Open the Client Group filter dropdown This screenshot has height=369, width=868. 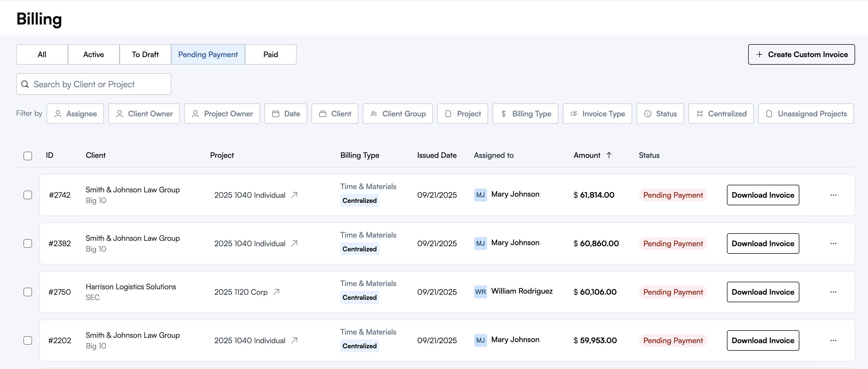(x=397, y=114)
